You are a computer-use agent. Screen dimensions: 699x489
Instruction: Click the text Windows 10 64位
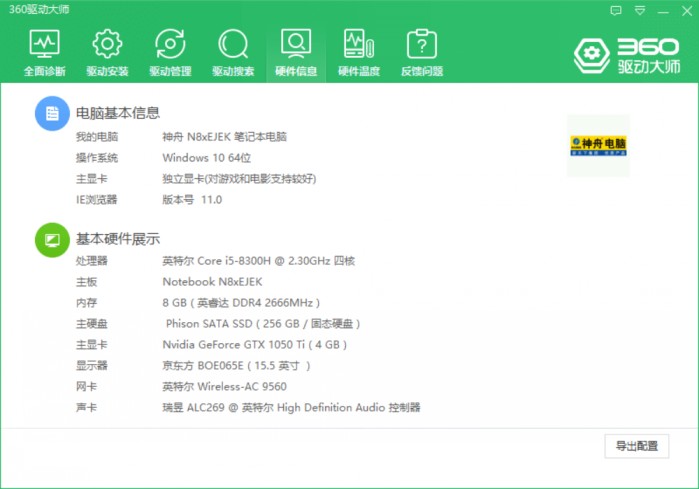[206, 158]
